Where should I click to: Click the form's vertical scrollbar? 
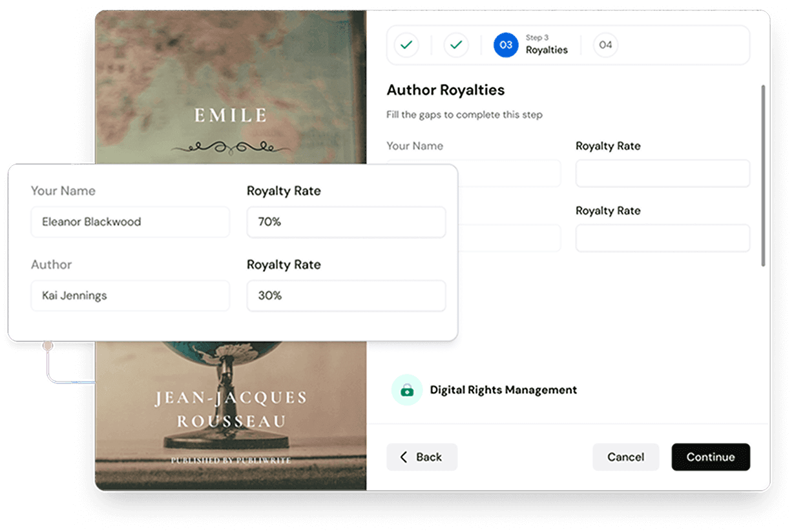click(x=763, y=174)
